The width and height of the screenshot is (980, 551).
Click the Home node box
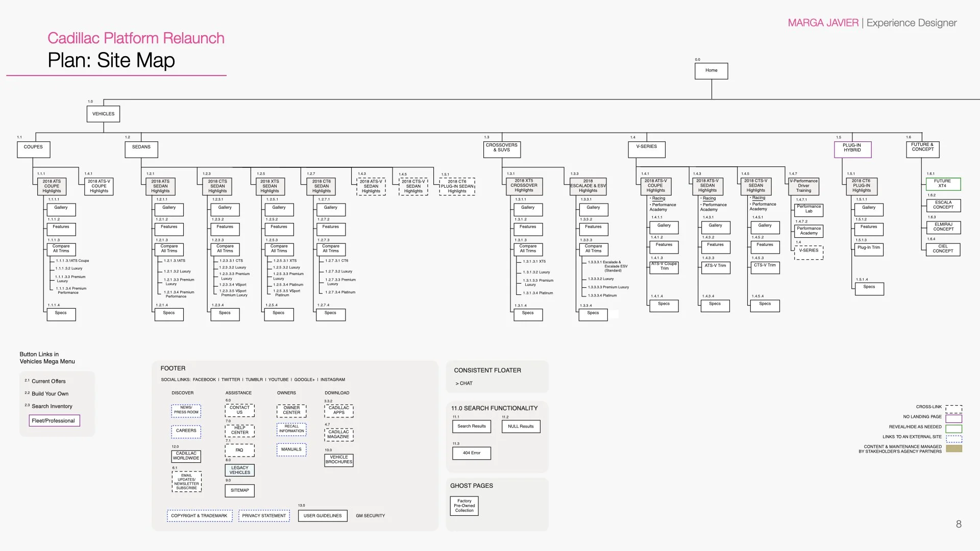[711, 71]
